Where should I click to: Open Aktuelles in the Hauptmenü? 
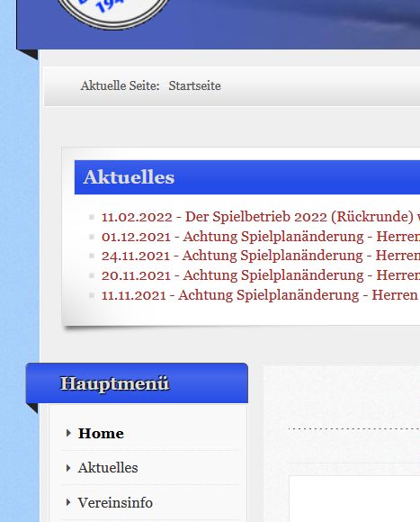tap(108, 468)
